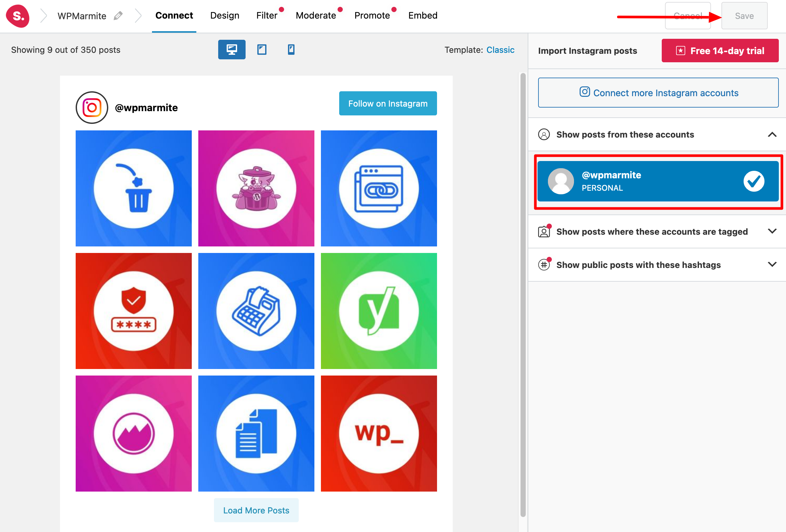
Task: Toggle the @wpmarmite account checkmark
Action: 754,181
